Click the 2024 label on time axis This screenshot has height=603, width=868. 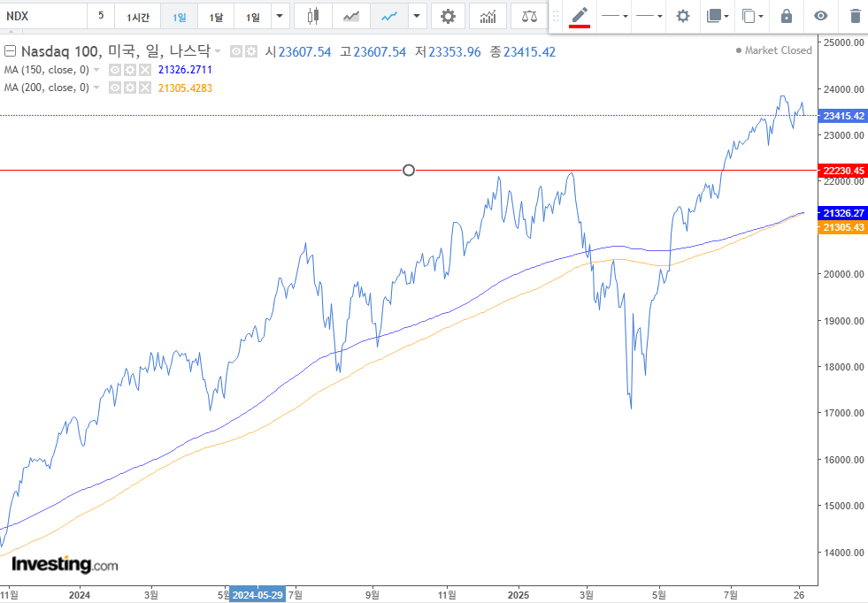click(79, 595)
